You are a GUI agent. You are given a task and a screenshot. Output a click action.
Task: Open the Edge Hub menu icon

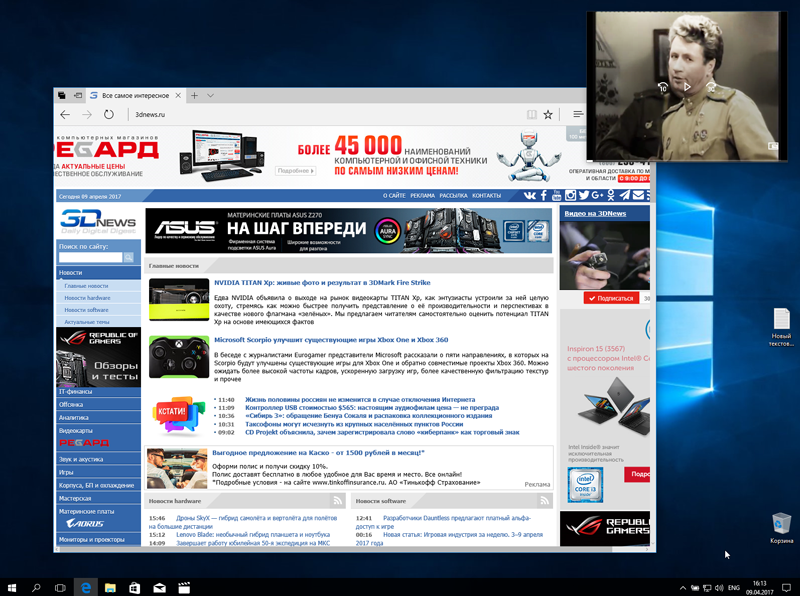pyautogui.click(x=577, y=114)
